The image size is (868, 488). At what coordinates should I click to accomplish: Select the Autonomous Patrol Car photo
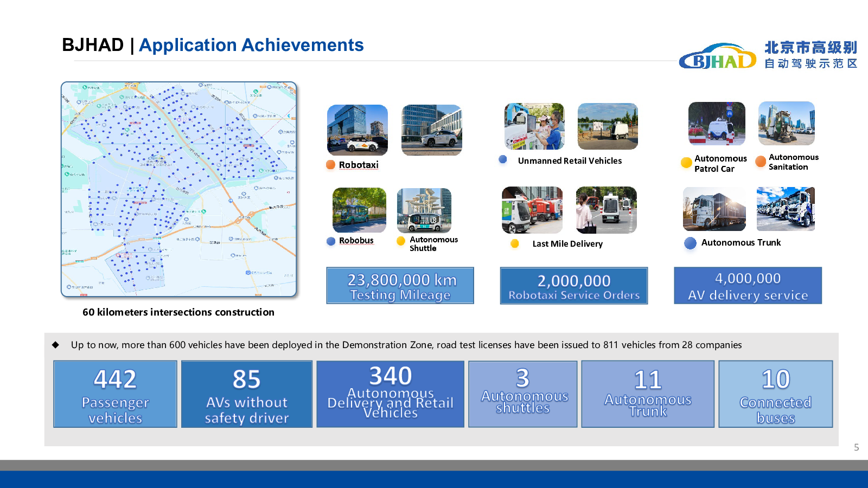coord(717,124)
